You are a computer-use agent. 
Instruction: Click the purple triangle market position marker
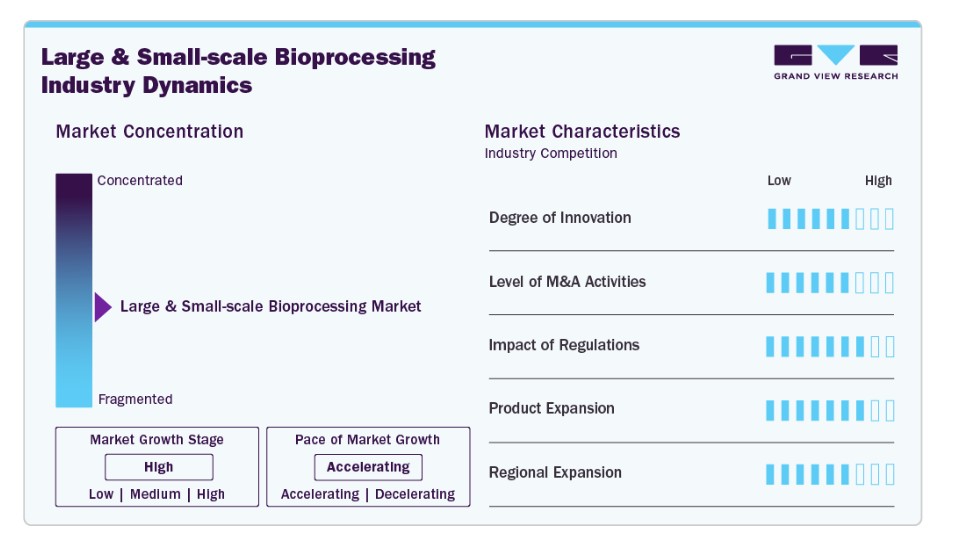pyautogui.click(x=102, y=307)
